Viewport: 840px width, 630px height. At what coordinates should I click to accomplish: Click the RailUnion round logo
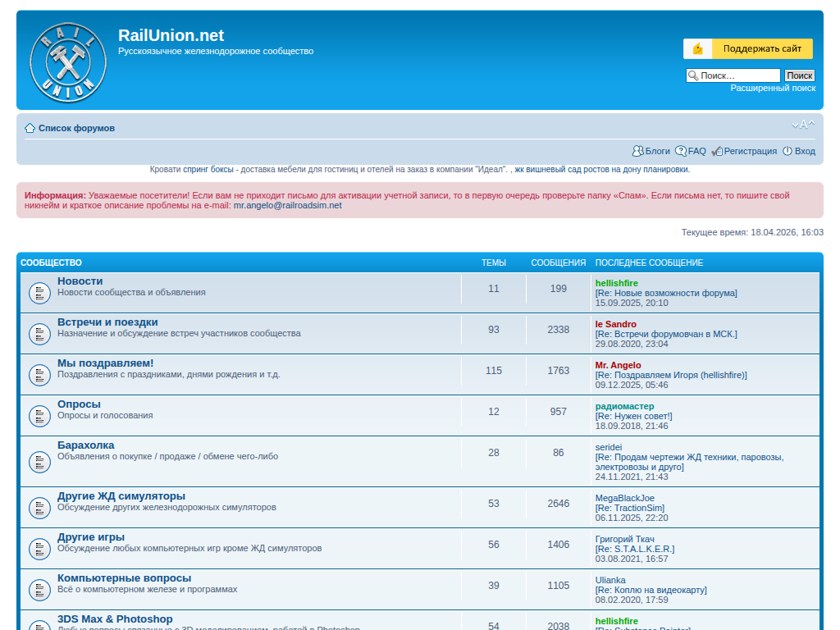click(68, 62)
